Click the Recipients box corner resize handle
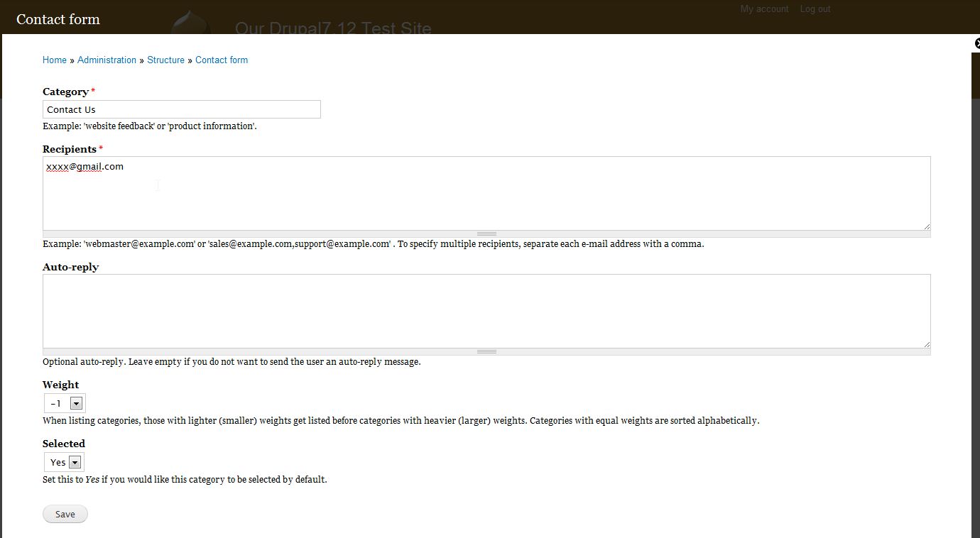The image size is (980, 538). tap(926, 226)
